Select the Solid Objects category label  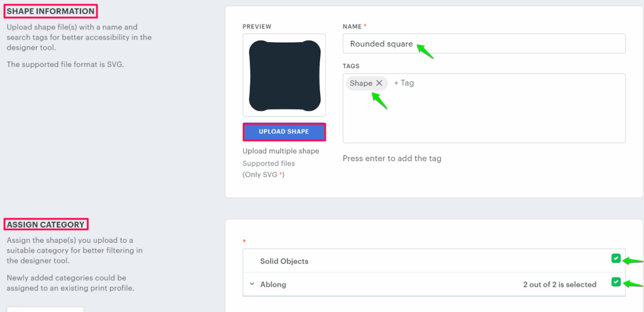(284, 261)
